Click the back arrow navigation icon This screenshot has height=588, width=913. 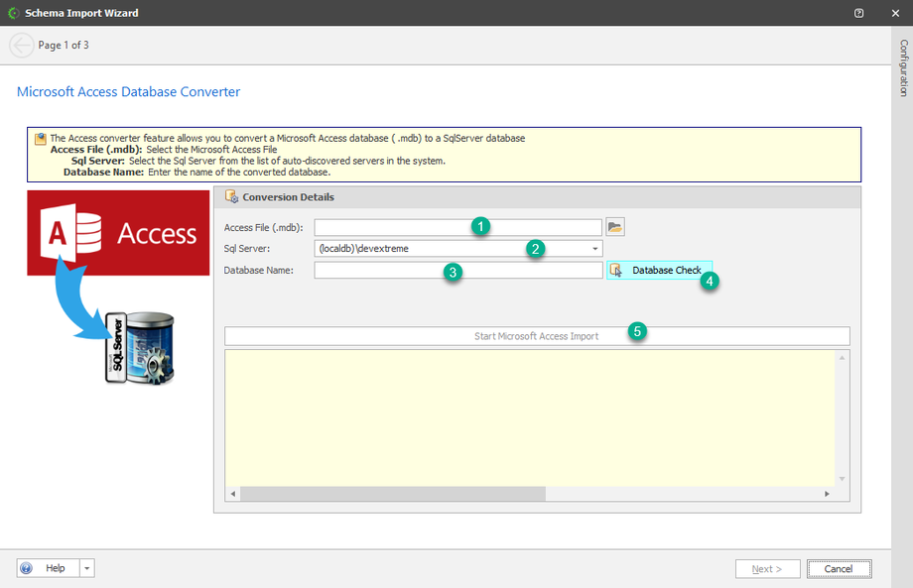(x=22, y=46)
